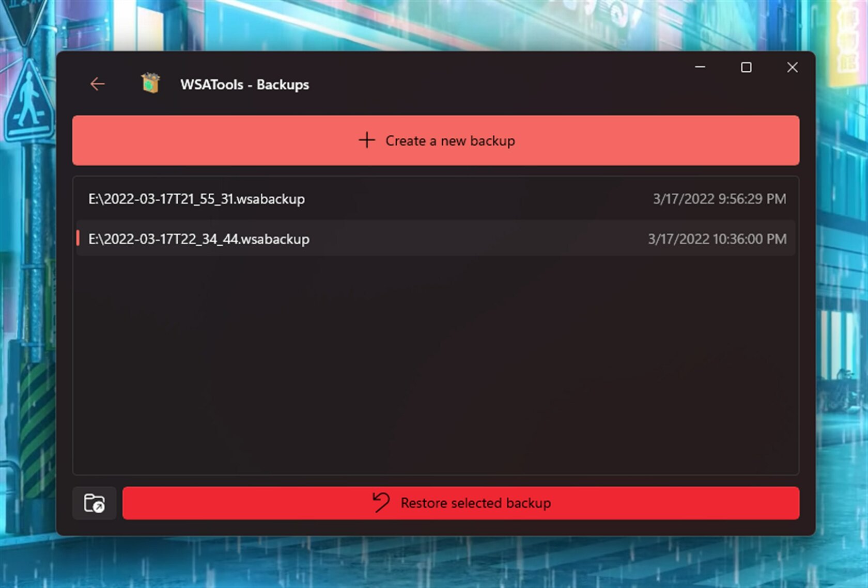Select backup E:\2022-03-17T21_55_31.wsabackup
The image size is (868, 588).
[436, 199]
